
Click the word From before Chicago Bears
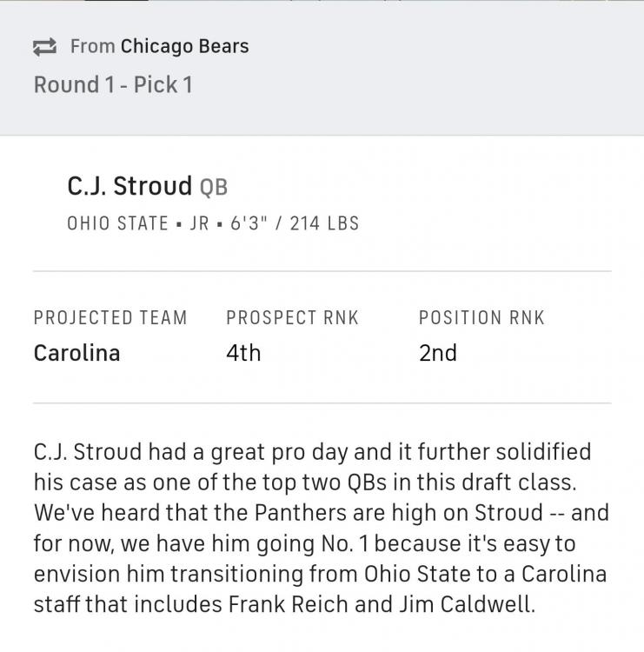[x=92, y=47]
